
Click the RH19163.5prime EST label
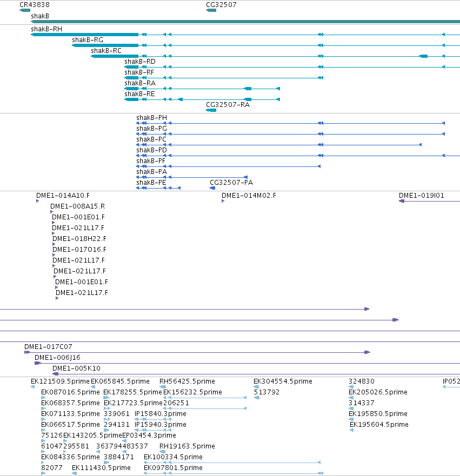[187, 446]
